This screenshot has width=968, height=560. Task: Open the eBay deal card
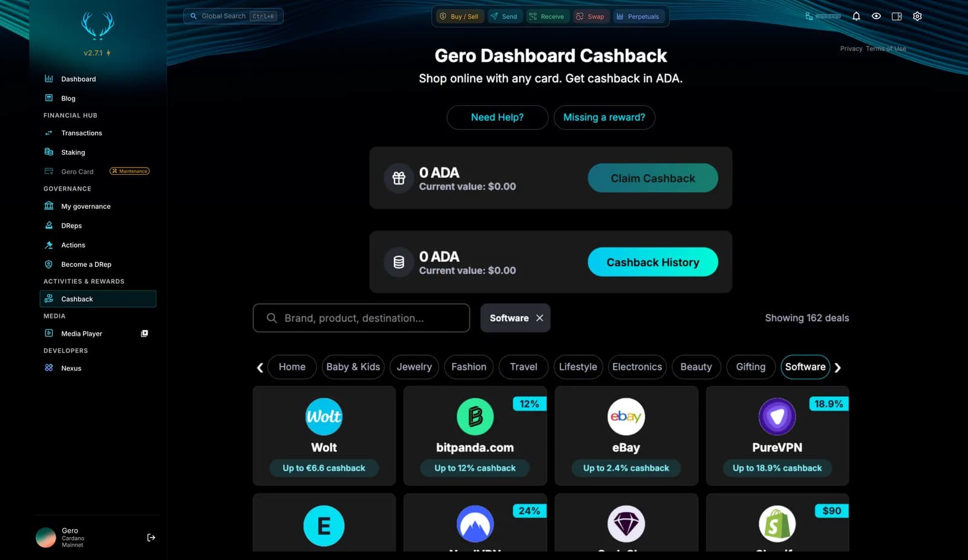(626, 436)
